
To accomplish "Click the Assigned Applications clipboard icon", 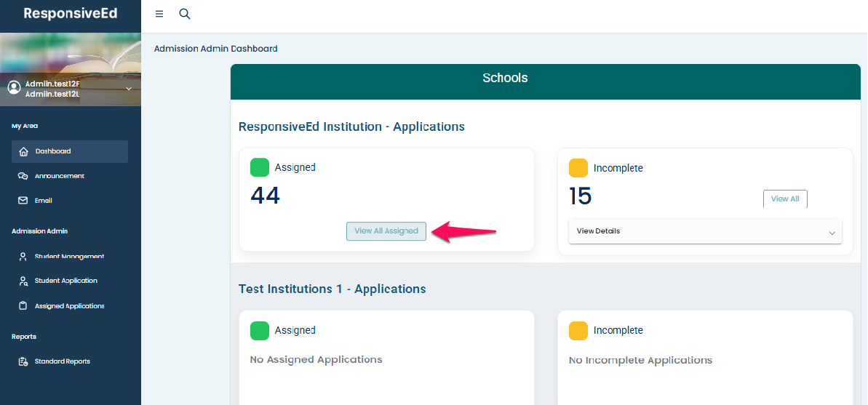I will click(23, 306).
